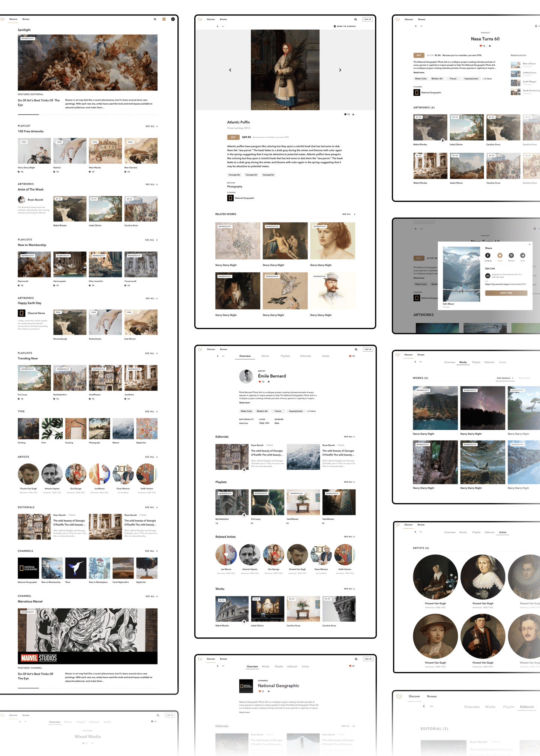
Task: Show previous artwork in Atlantic Puffin viewer
Action: pyautogui.click(x=230, y=70)
